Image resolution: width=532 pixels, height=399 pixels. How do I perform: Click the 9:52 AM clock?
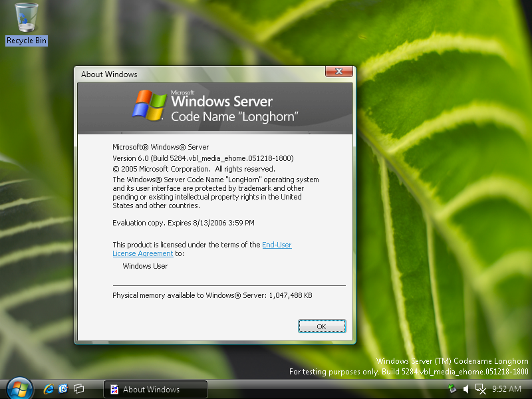tap(507, 389)
